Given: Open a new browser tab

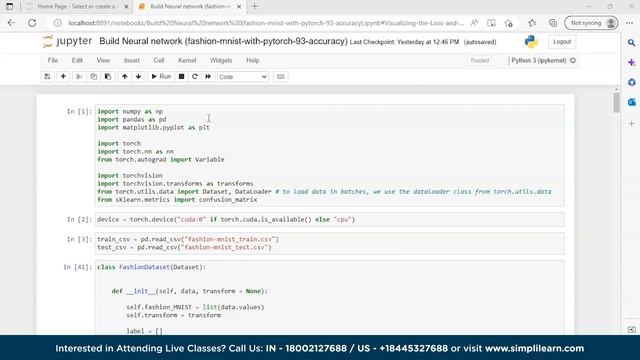Looking at the screenshot, I should click(x=255, y=7).
